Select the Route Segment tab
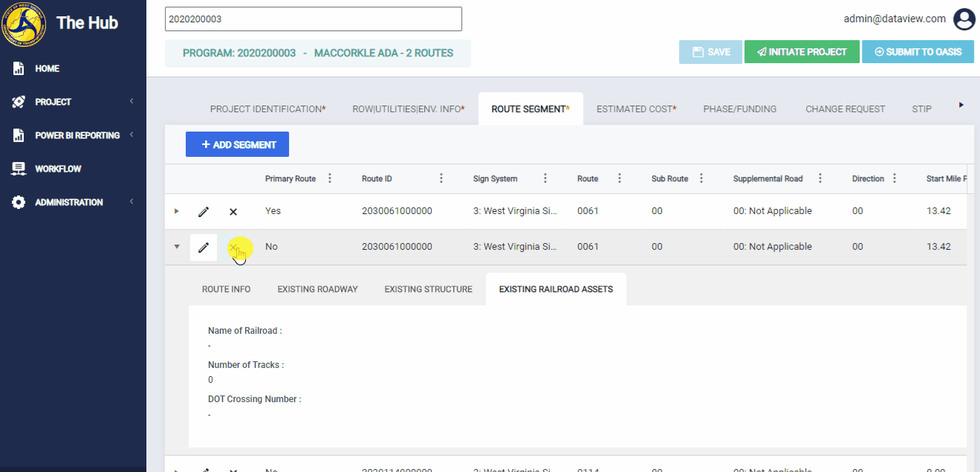This screenshot has width=980, height=472. click(x=530, y=109)
